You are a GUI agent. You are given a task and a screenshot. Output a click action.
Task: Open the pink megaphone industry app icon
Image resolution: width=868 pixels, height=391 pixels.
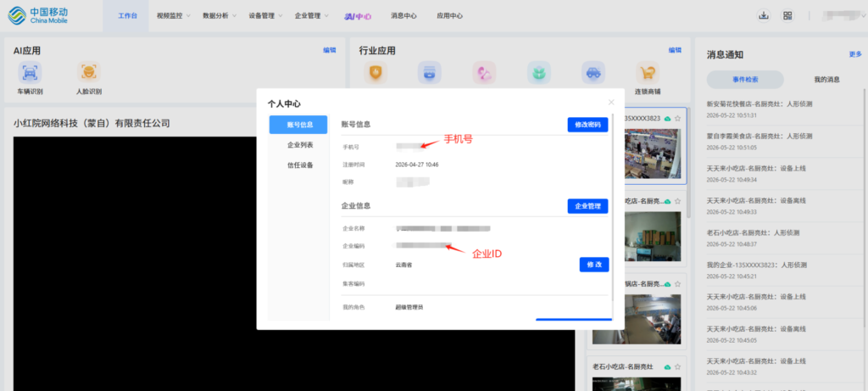[484, 73]
